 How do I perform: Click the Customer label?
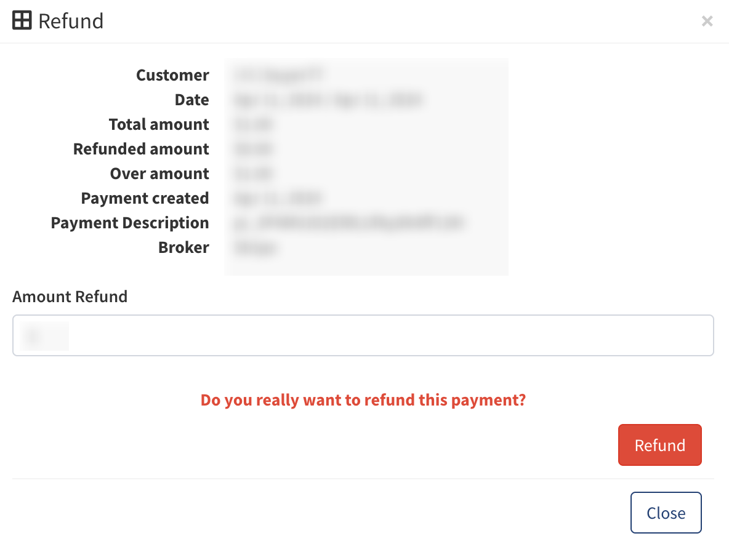pyautogui.click(x=172, y=75)
